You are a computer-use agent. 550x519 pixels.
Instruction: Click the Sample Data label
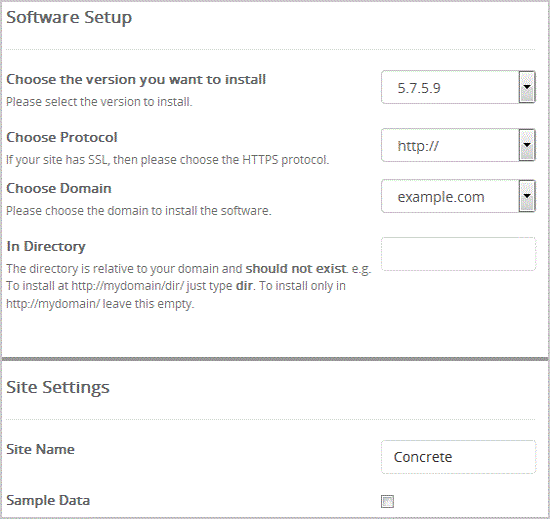[x=48, y=500]
